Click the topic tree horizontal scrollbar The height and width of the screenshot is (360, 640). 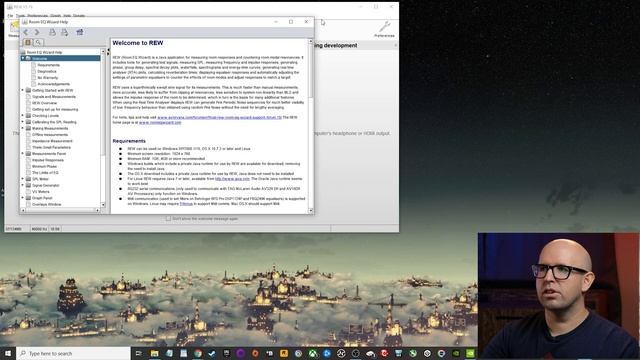point(60,210)
